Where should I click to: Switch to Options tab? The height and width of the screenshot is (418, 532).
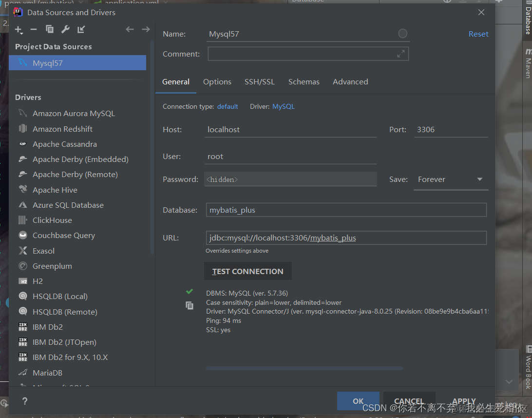coord(217,82)
